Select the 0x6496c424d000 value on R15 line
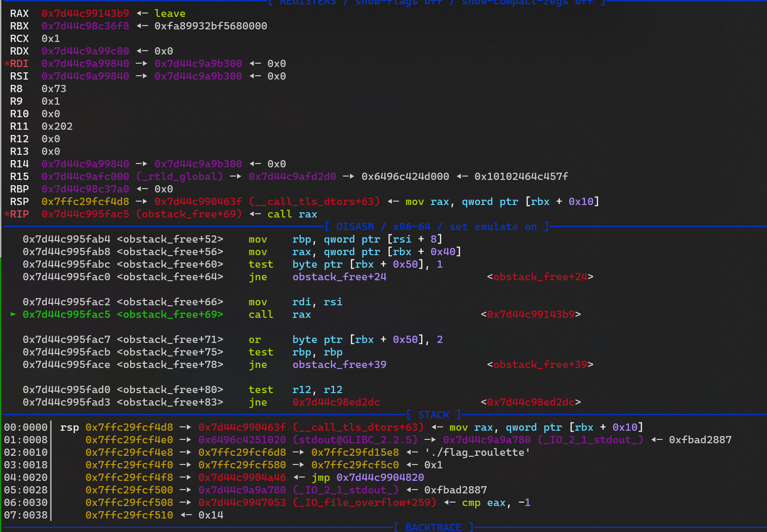Screen dimensions: 767x532 [405, 177]
